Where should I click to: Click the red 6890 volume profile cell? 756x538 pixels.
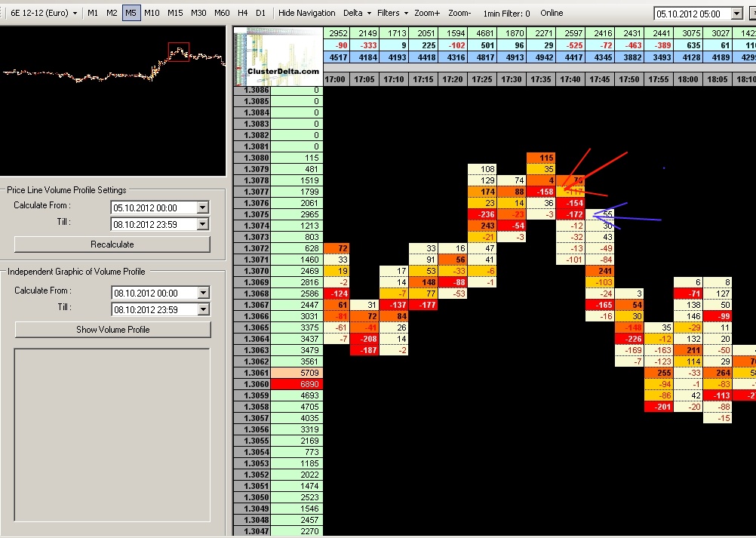297,384
